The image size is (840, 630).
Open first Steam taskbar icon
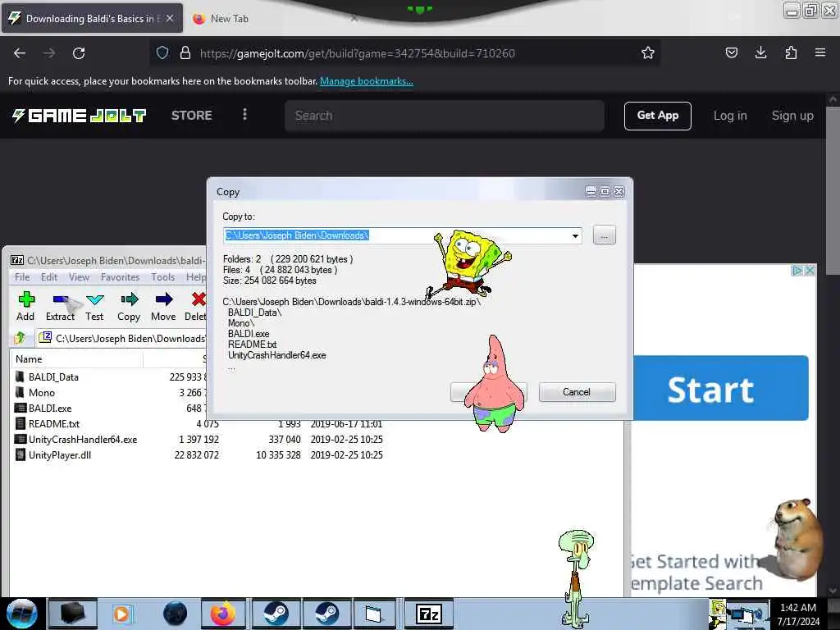pos(275,614)
